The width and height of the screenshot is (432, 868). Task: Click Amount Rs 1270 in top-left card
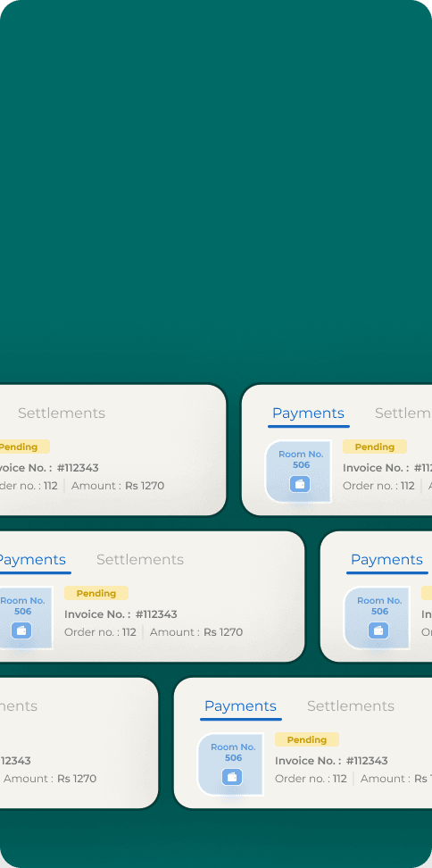click(x=118, y=486)
